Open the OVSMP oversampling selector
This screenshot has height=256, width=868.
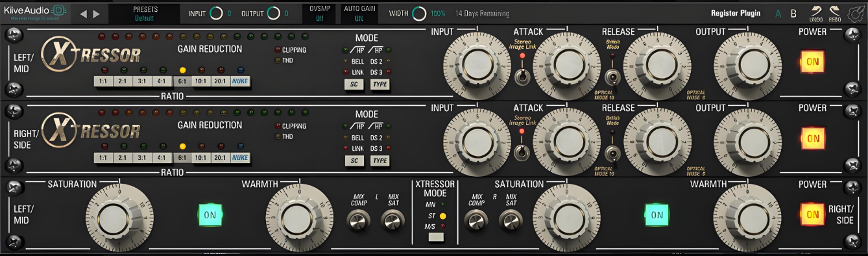(320, 14)
